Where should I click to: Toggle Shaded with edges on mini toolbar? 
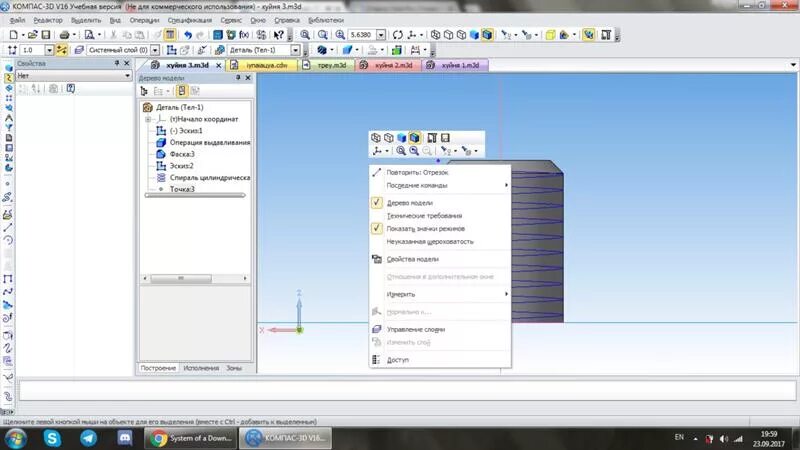[414, 138]
